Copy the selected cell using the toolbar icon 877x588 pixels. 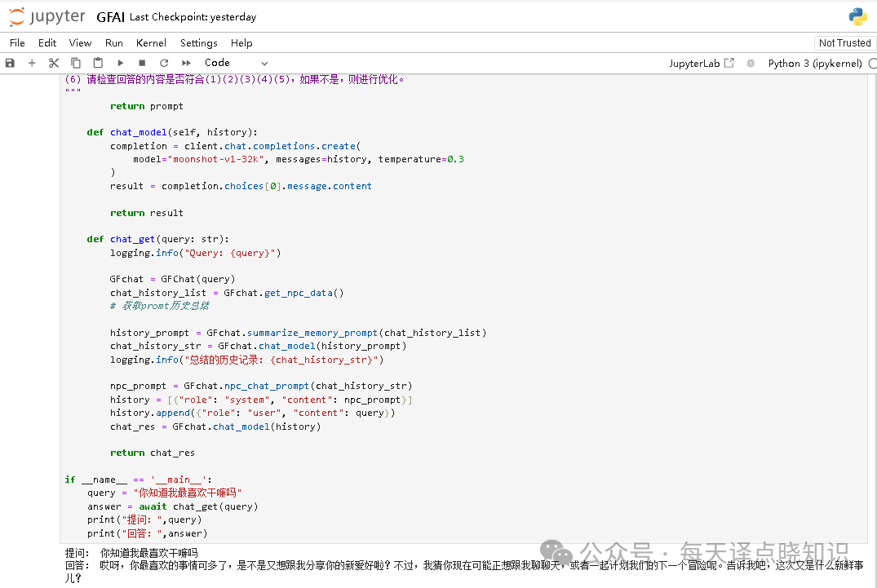76,63
